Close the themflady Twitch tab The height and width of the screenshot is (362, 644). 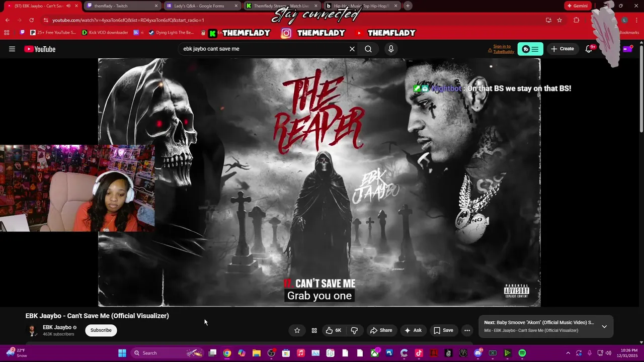tap(156, 6)
